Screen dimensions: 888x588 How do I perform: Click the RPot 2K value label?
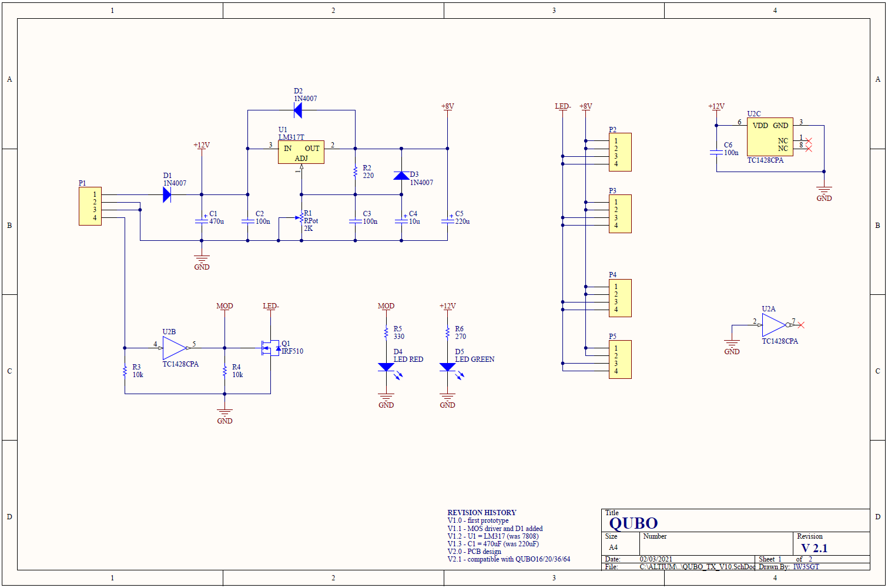pos(311,225)
